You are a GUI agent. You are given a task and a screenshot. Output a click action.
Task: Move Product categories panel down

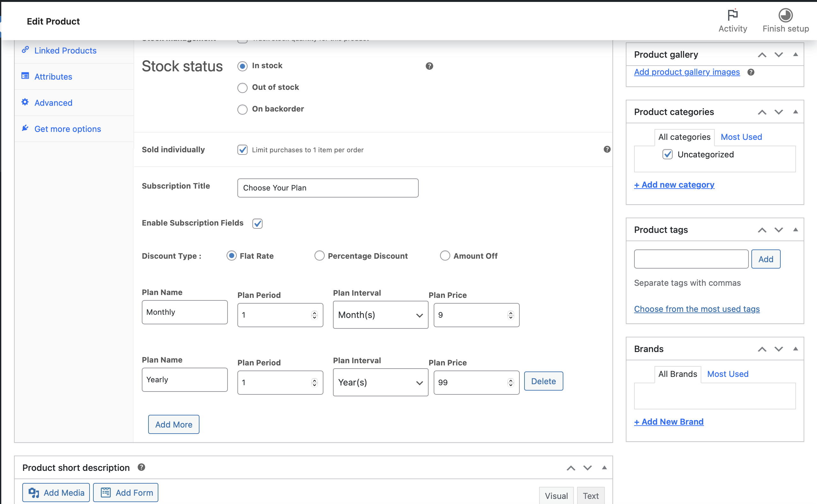[778, 112]
